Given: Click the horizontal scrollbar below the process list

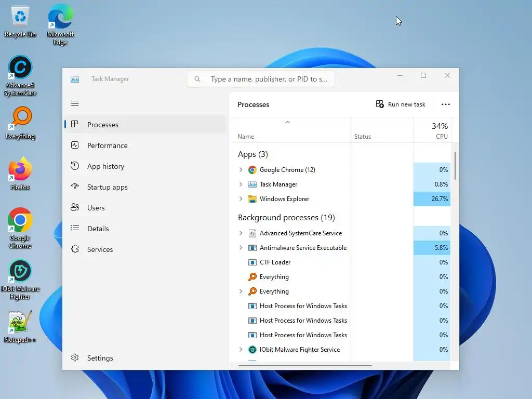Looking at the screenshot, I should coord(305,365).
